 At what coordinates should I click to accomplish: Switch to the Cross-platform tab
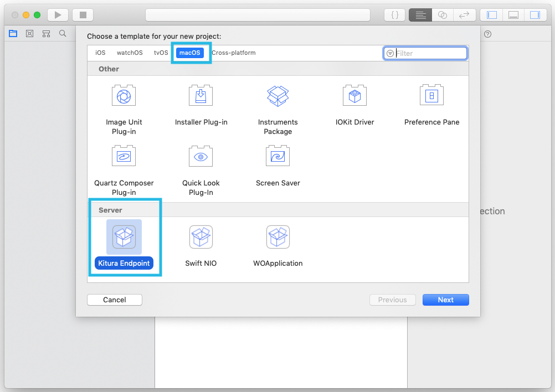pos(234,53)
